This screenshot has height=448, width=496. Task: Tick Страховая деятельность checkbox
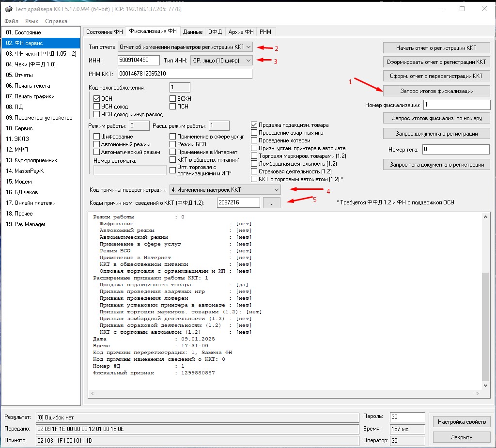click(254, 171)
